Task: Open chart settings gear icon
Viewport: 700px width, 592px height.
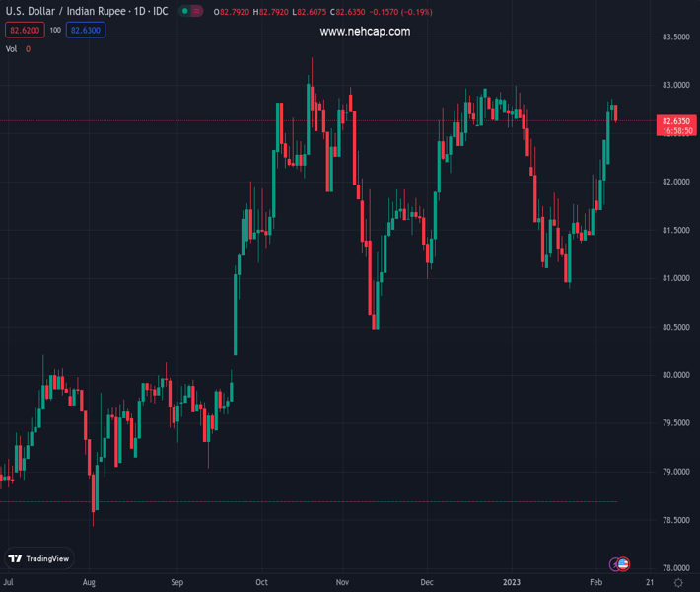Action: [678, 583]
